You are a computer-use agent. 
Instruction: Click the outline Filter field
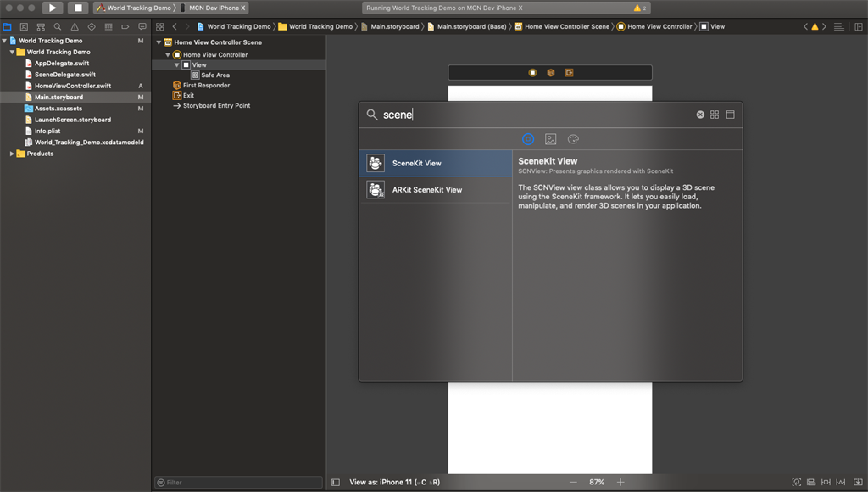point(238,483)
